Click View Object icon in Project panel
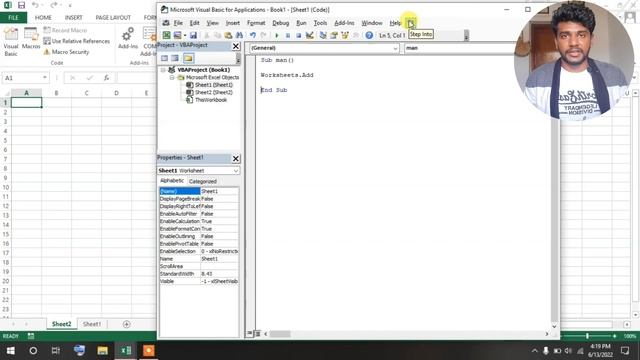Screen dimensions: 640x360 [x=175, y=58]
